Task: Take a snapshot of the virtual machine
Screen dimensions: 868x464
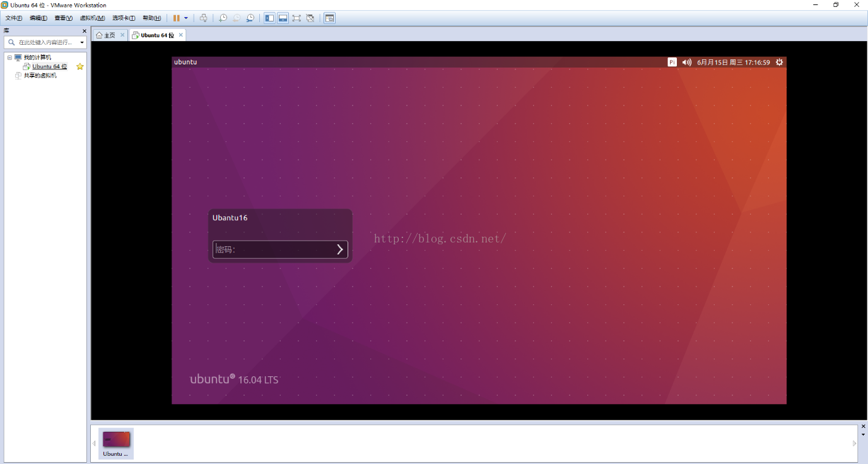Action: pos(223,18)
